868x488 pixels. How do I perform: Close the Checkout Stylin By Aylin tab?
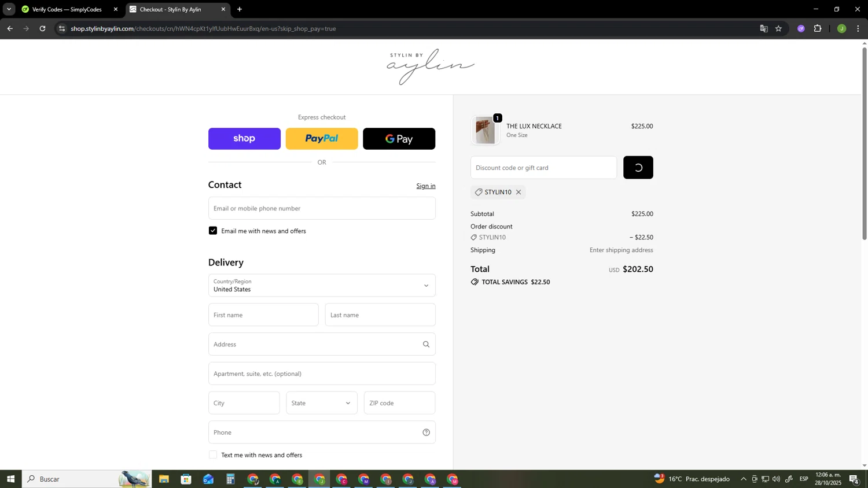(223, 9)
